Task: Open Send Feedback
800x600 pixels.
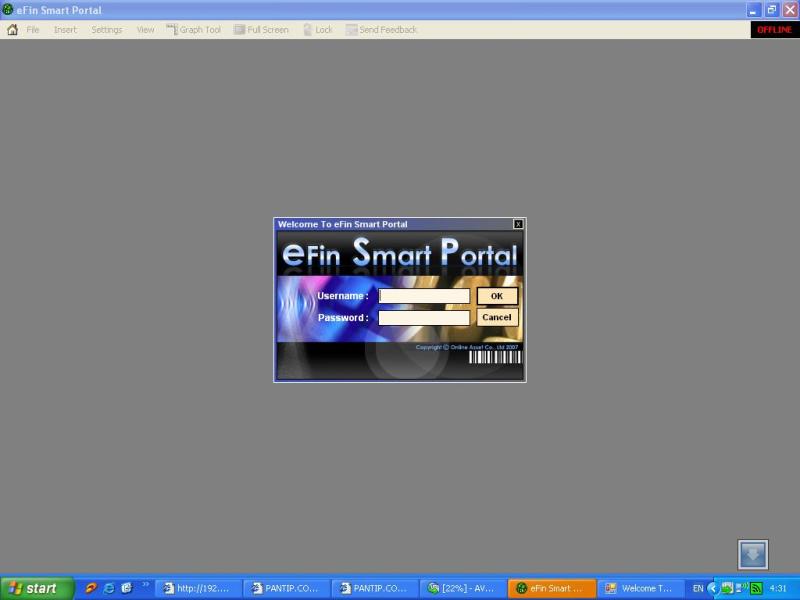Action: pyautogui.click(x=381, y=30)
